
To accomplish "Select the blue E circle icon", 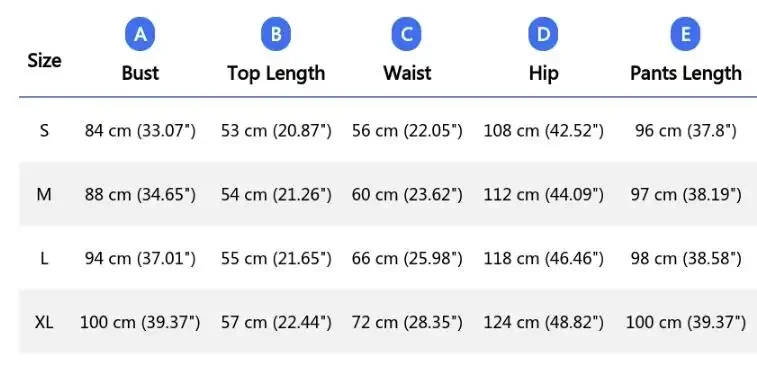I will pos(685,34).
